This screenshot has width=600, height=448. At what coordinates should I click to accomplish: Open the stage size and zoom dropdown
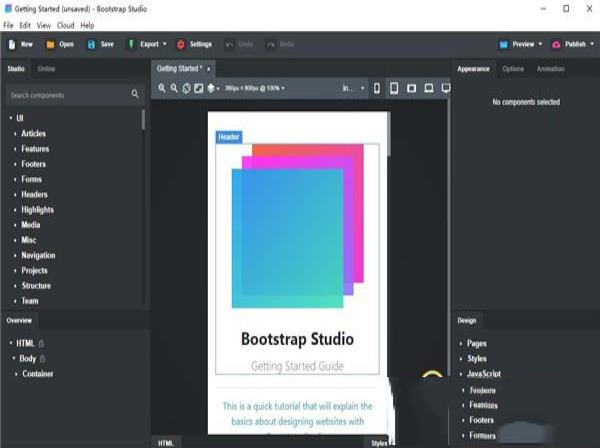pos(254,88)
